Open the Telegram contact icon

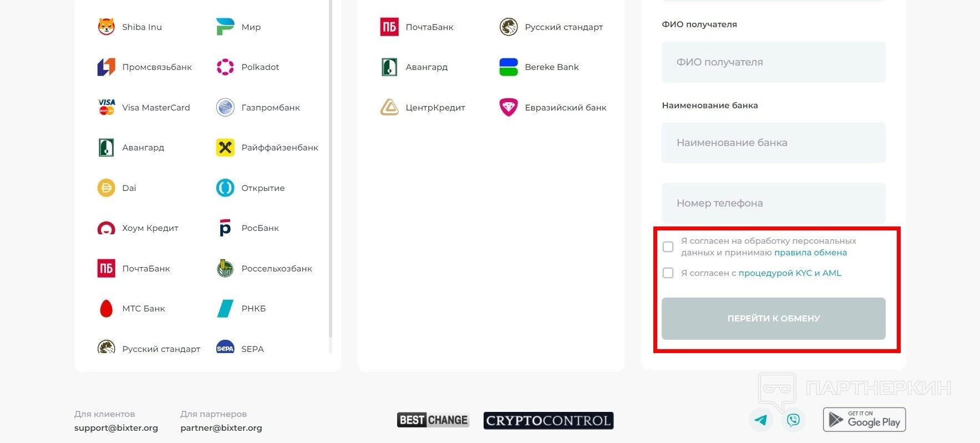(x=761, y=420)
